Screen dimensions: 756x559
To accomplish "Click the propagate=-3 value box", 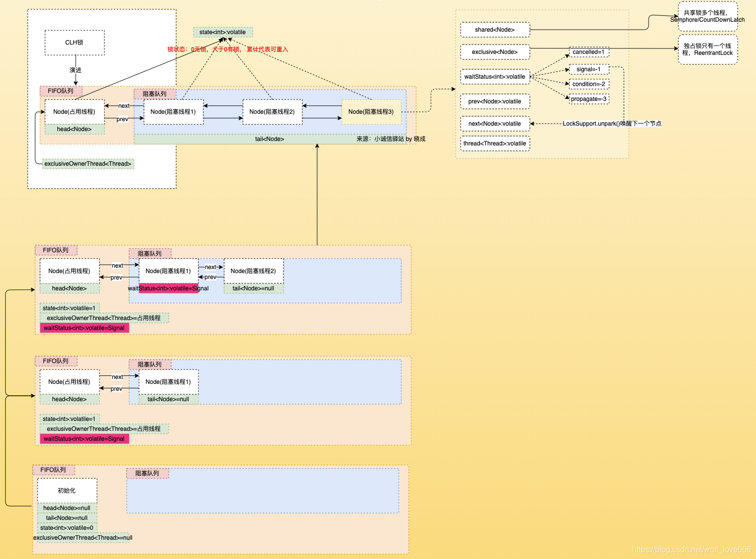I will [589, 99].
